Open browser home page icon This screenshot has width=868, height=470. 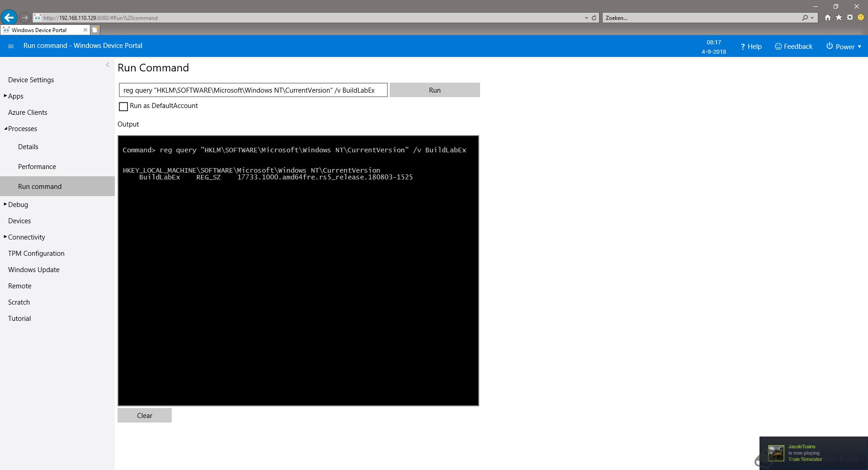(x=827, y=18)
